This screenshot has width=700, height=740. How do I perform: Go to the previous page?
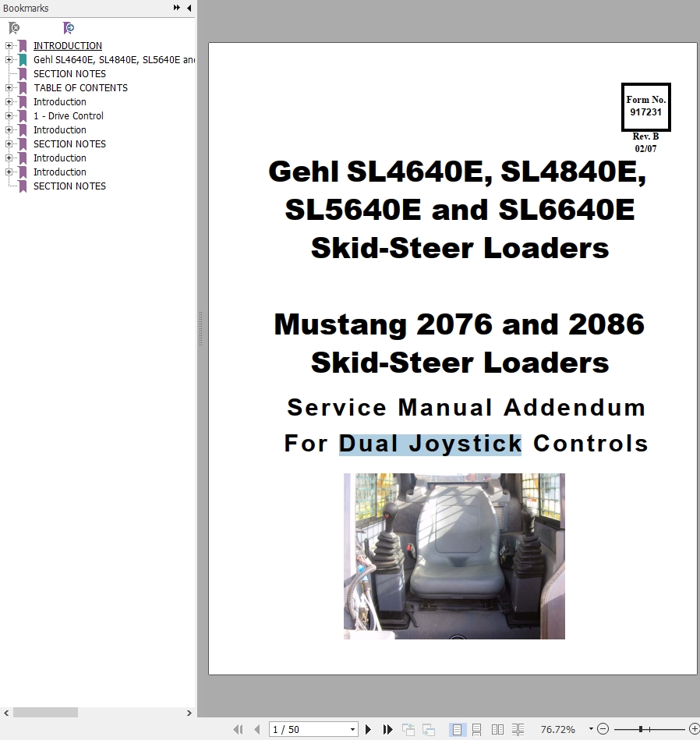[x=257, y=729]
